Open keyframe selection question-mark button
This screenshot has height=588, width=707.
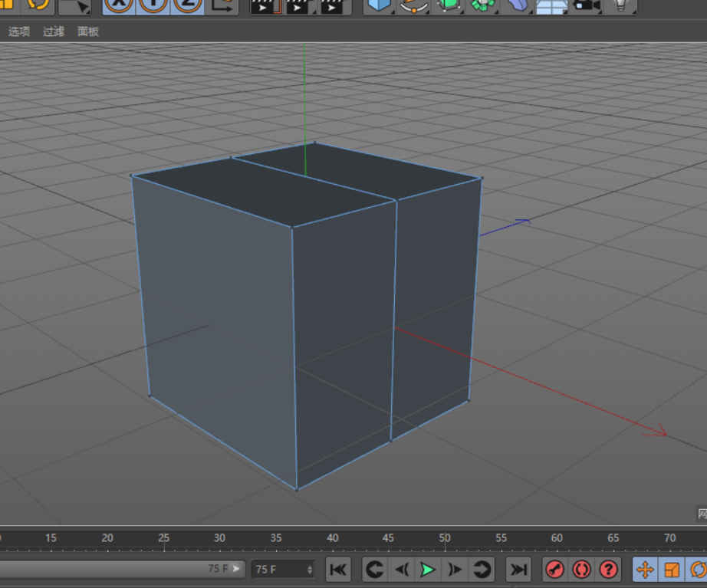pyautogui.click(x=608, y=570)
